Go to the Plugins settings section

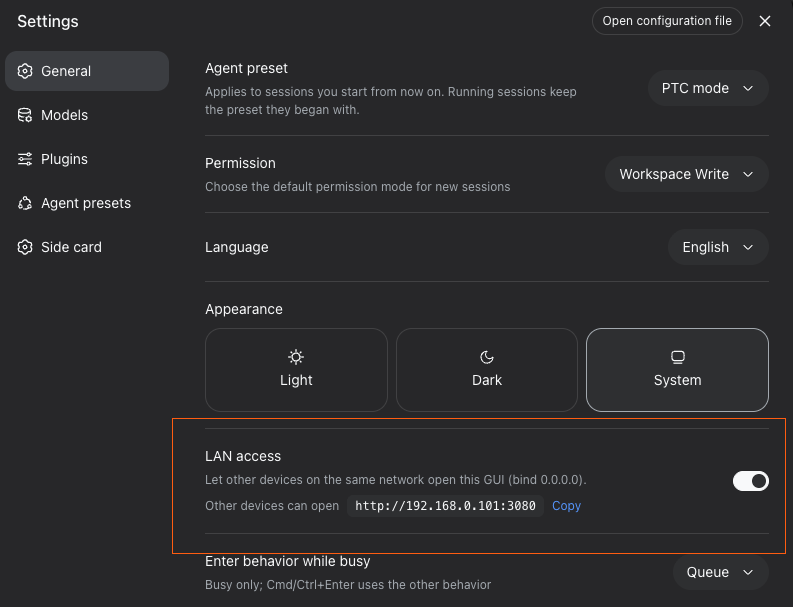pyautogui.click(x=87, y=159)
